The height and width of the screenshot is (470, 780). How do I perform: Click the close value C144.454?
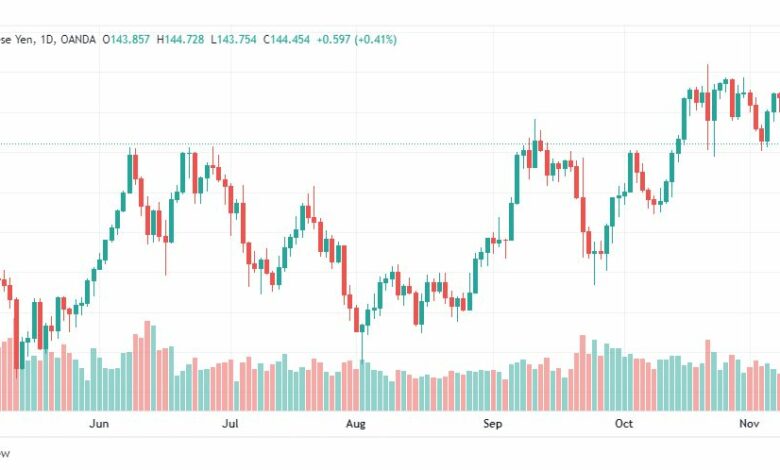coord(287,40)
